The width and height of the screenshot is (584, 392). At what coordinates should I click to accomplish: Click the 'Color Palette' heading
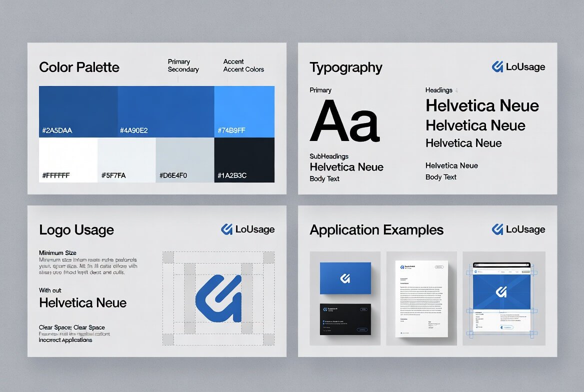[79, 67]
